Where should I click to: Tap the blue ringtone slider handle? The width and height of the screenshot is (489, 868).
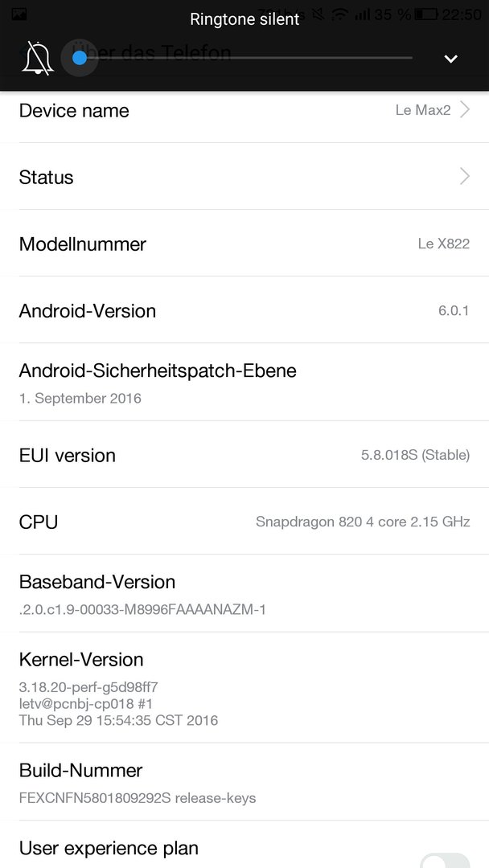[x=80, y=58]
